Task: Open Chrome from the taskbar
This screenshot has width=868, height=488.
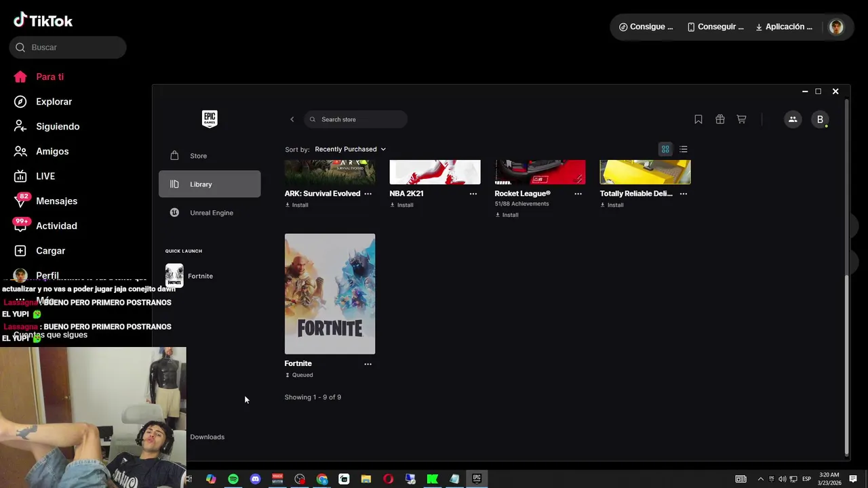Action: tap(322, 479)
